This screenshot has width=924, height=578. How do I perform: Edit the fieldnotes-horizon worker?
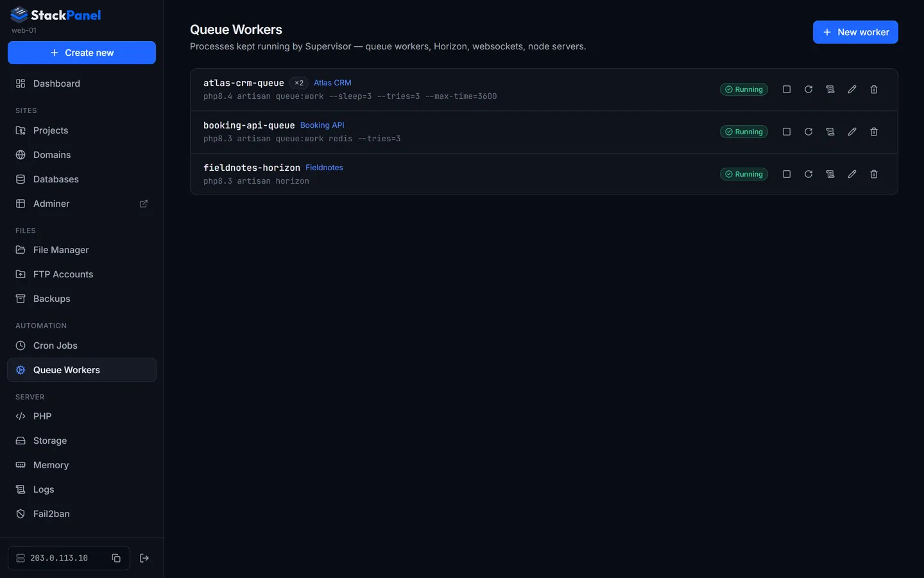[852, 174]
